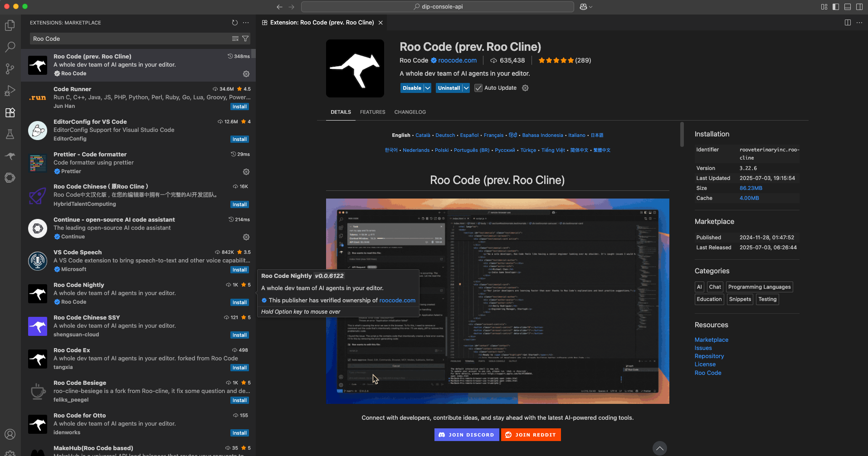Image resolution: width=868 pixels, height=456 pixels.
Task: Select the Deutsch language link
Action: 445,135
